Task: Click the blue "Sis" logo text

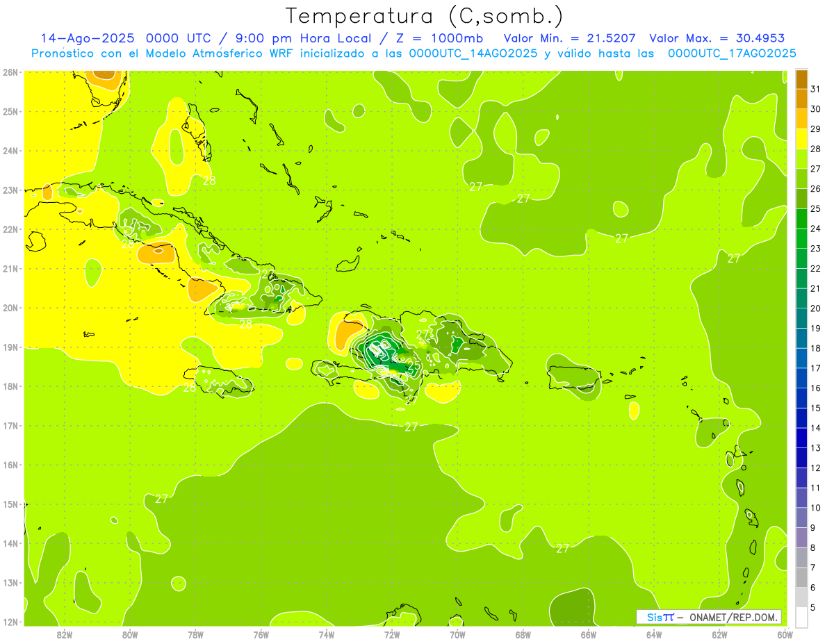Action: pos(654,617)
